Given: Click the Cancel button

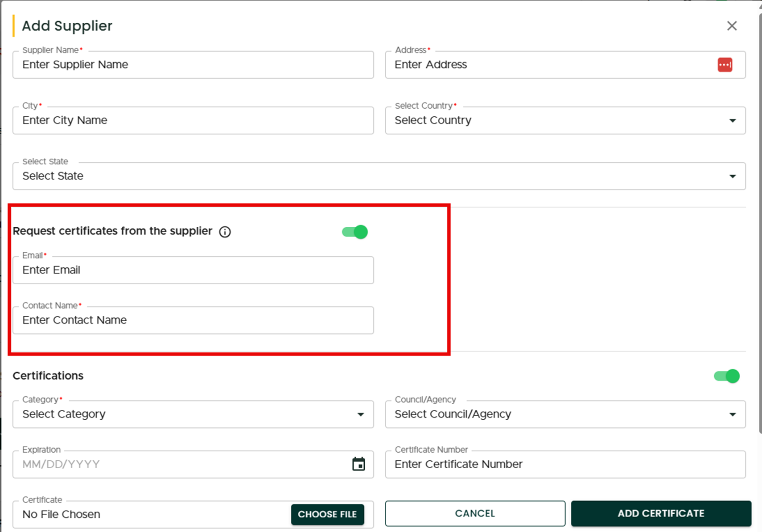Looking at the screenshot, I should tap(475, 513).
